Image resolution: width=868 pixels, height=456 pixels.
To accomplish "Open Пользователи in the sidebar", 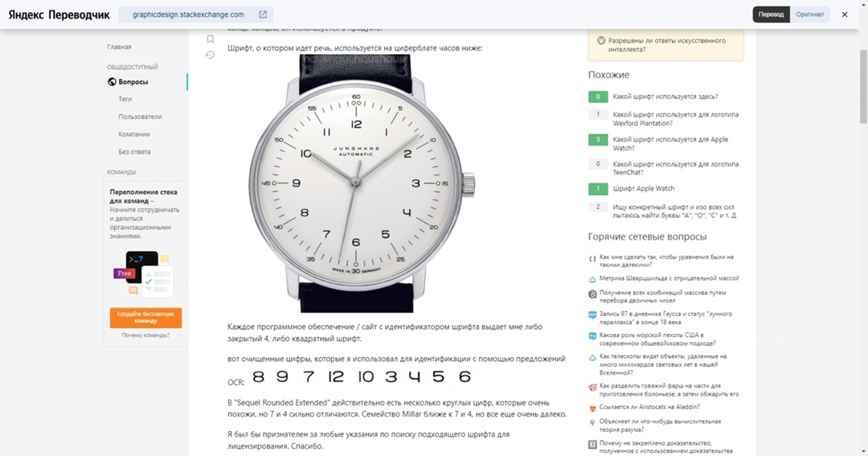I will 140,117.
